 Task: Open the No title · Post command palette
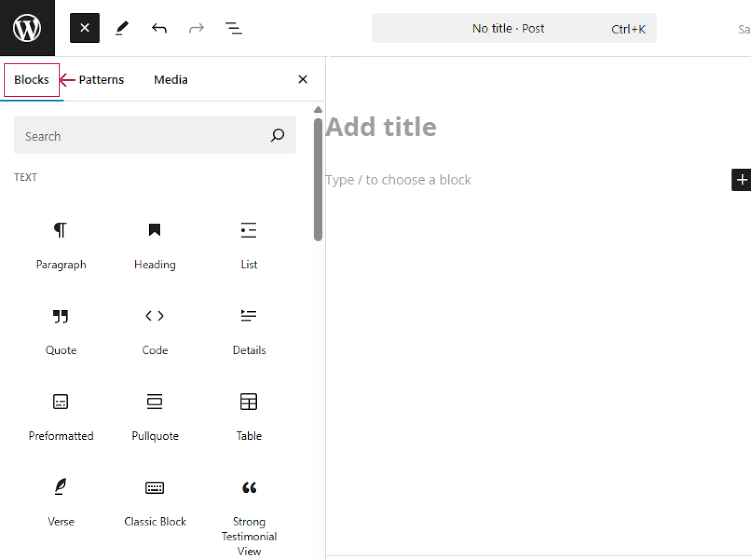(x=514, y=28)
